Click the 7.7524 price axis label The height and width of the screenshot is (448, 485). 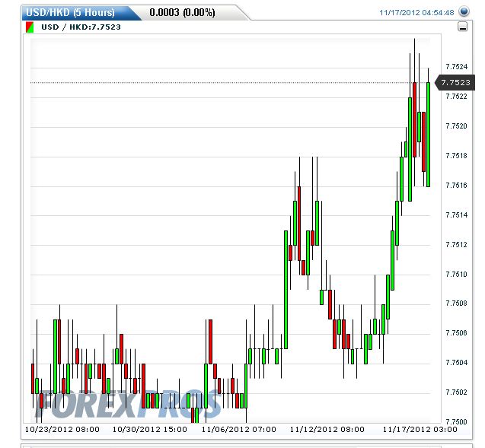click(456, 67)
